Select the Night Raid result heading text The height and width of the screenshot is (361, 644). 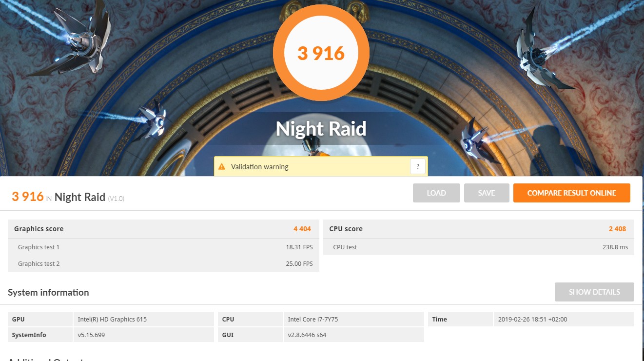[x=80, y=197]
